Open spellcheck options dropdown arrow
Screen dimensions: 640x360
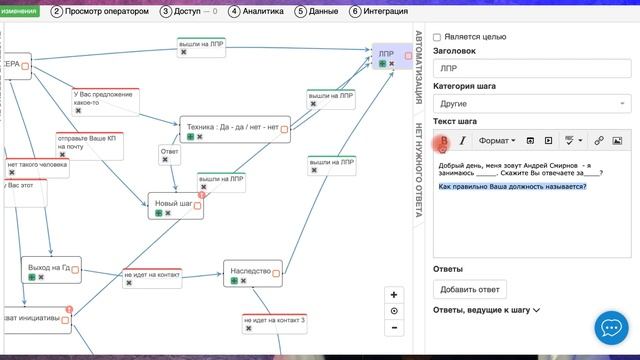click(580, 141)
